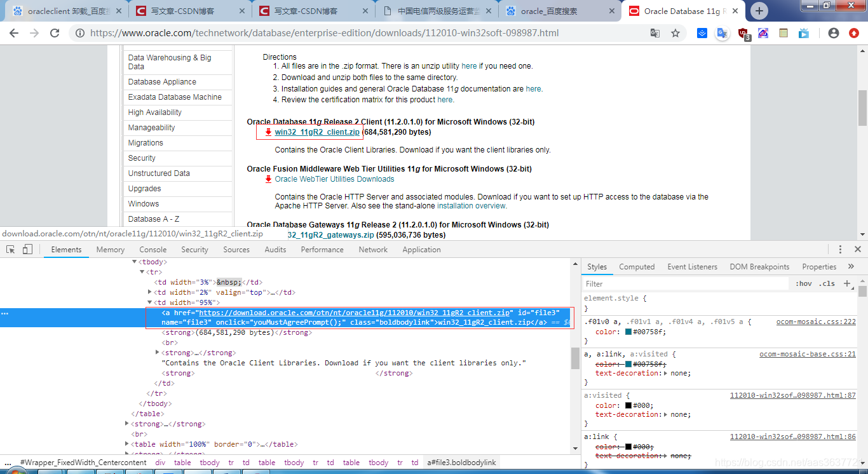The image size is (868, 474).
Task: Open the three-dots menu of selected DOM node
Action: (x=4, y=313)
